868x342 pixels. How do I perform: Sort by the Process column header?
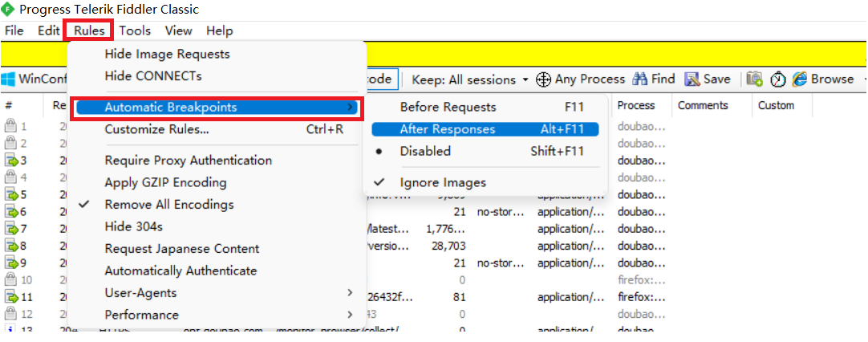click(x=642, y=105)
